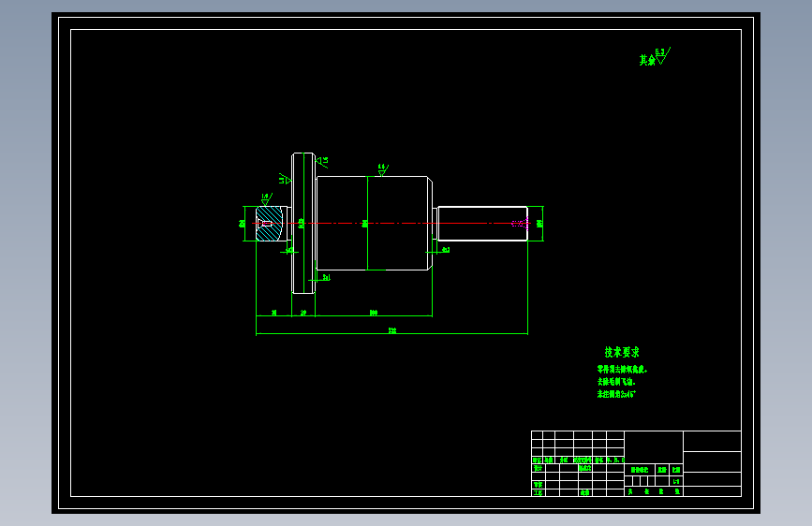Click the first technical requirement text line
This screenshot has height=526, width=812.
point(622,369)
